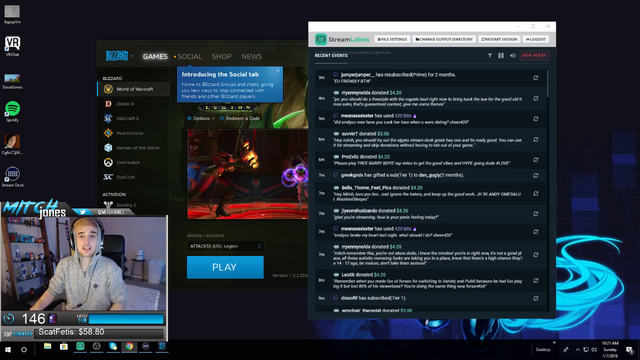Open Microsoft Store from taskbar
Screen dimensions: 640x360
(64, 347)
